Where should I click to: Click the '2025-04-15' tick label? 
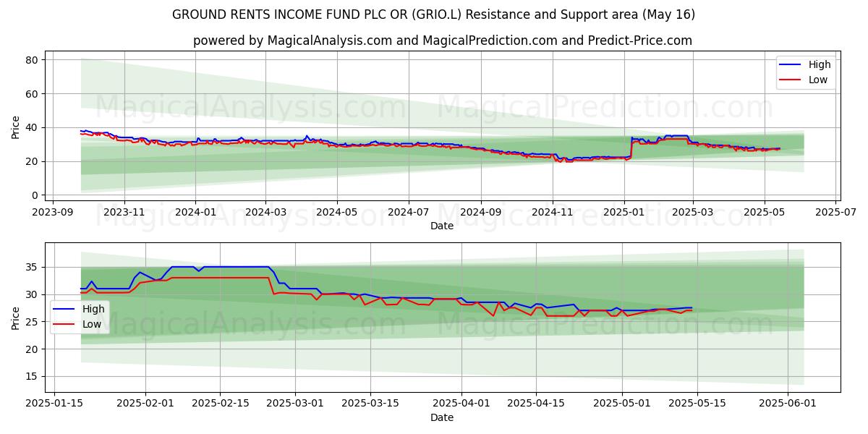536,404
